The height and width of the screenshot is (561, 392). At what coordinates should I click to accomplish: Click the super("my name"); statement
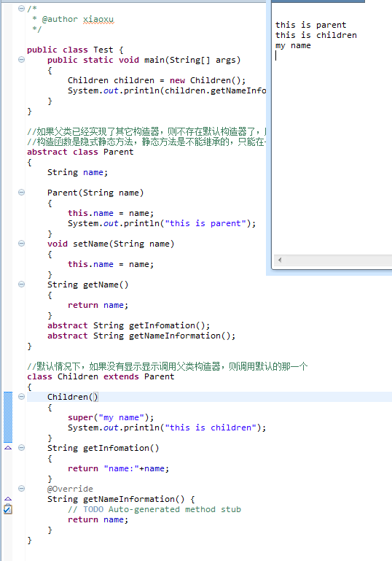[x=111, y=417]
